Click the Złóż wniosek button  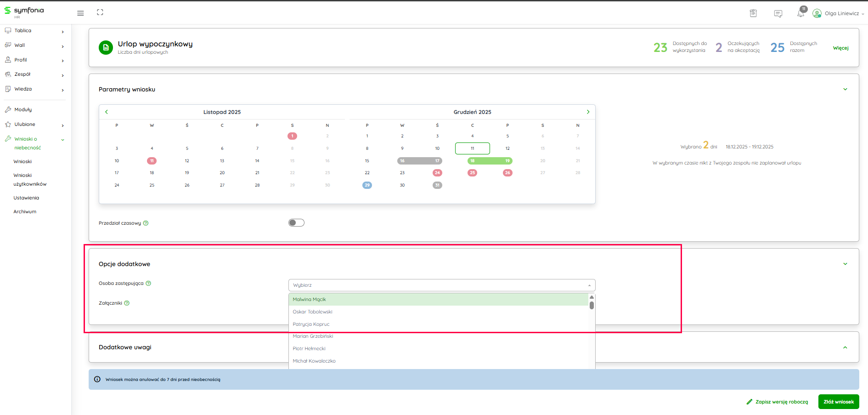click(x=838, y=402)
